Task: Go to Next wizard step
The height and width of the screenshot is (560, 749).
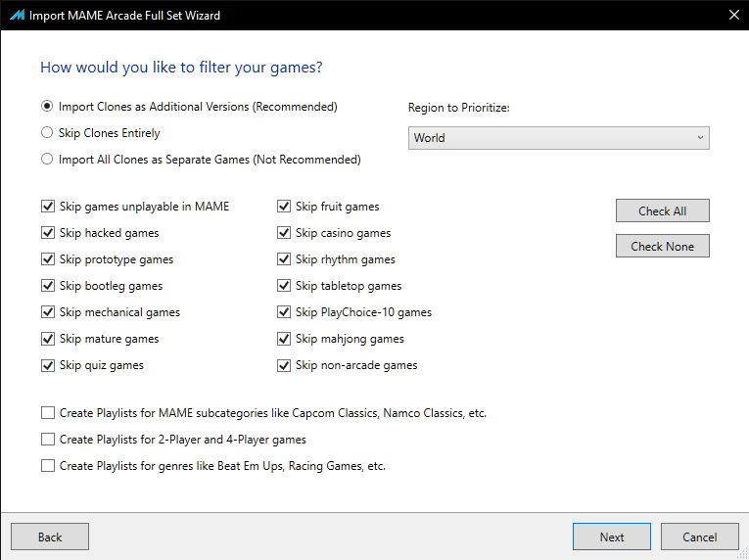Action: pos(612,537)
